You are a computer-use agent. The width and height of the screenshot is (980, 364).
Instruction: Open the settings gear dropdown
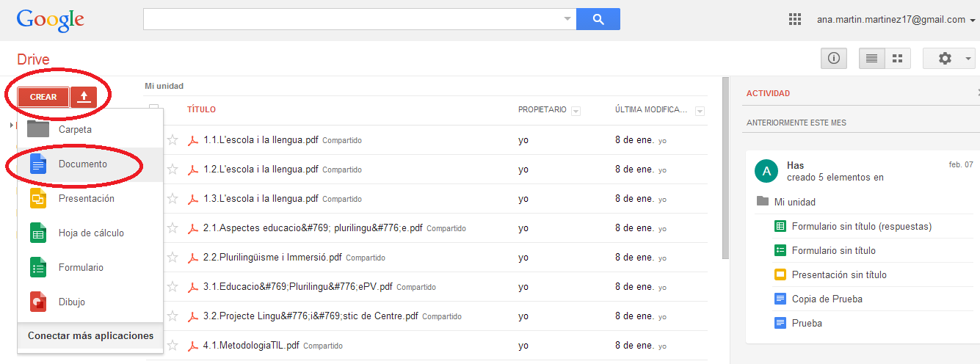948,59
